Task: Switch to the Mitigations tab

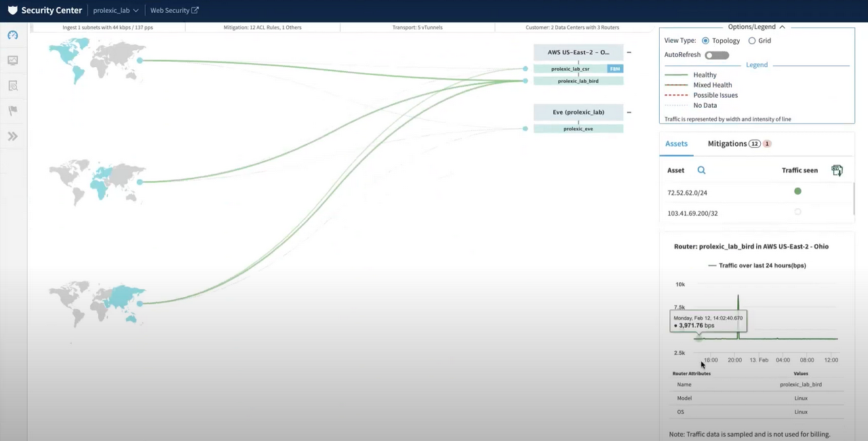Action: (738, 143)
